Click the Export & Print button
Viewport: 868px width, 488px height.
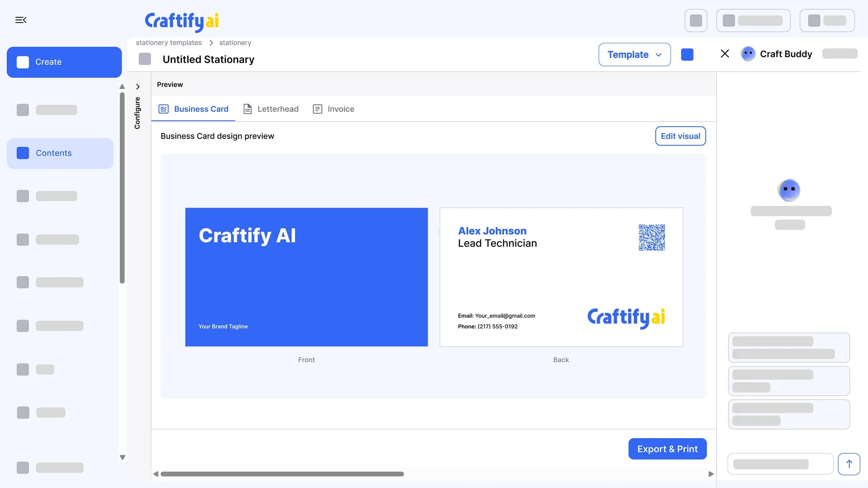coord(667,449)
